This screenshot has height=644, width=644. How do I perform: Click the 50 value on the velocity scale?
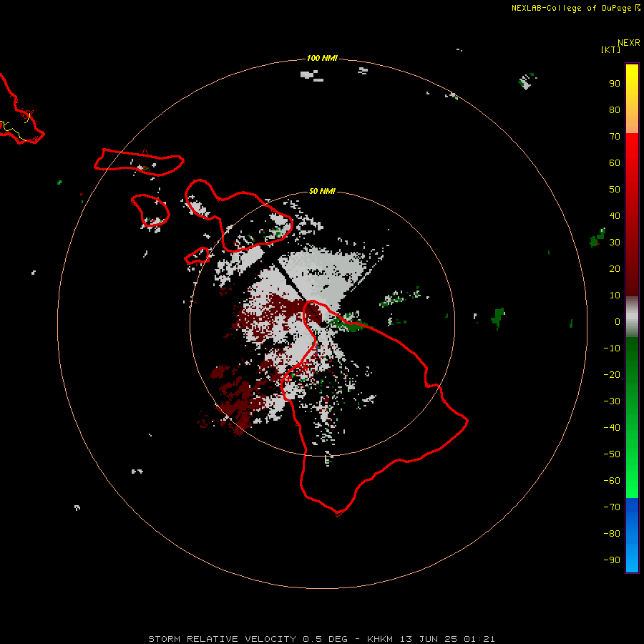tap(615, 190)
